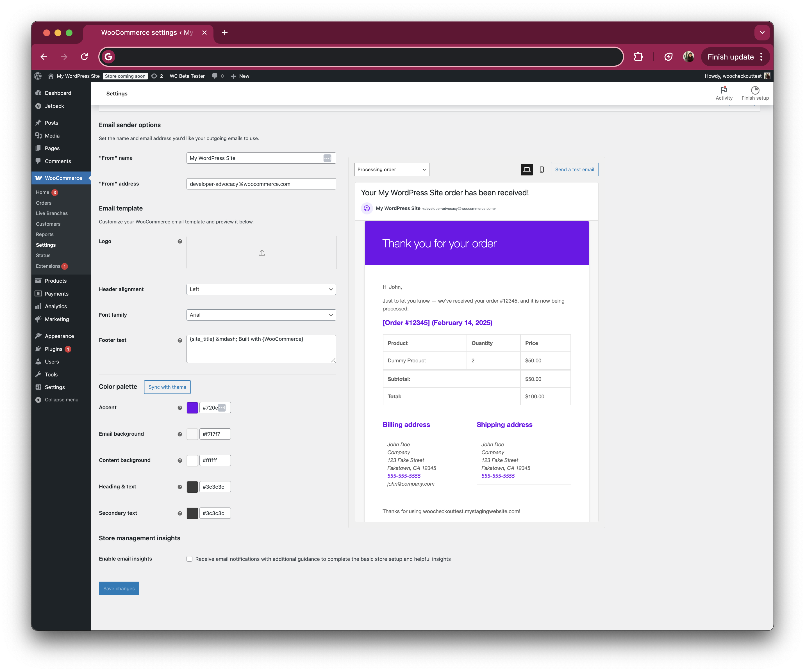
Task: Open a new browser tab
Action: click(x=225, y=33)
